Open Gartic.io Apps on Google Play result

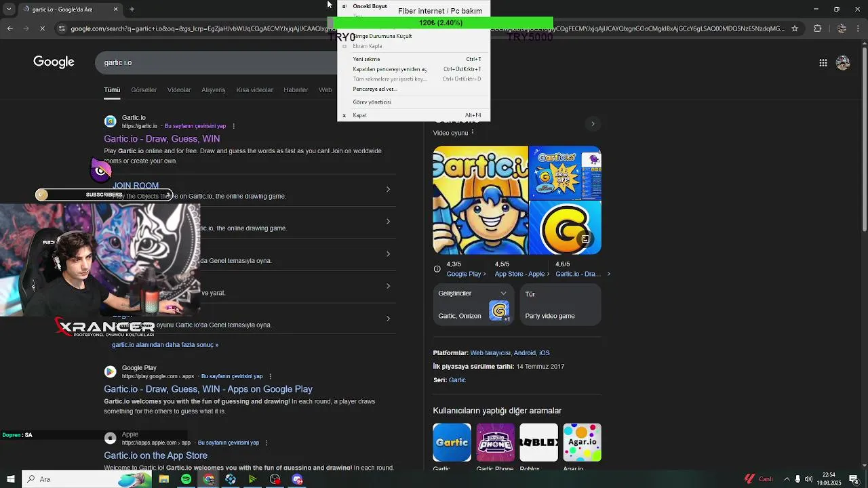pyautogui.click(x=208, y=389)
